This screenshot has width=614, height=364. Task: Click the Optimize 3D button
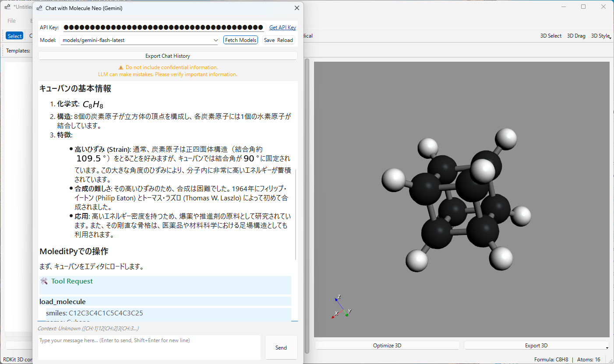(x=387, y=346)
